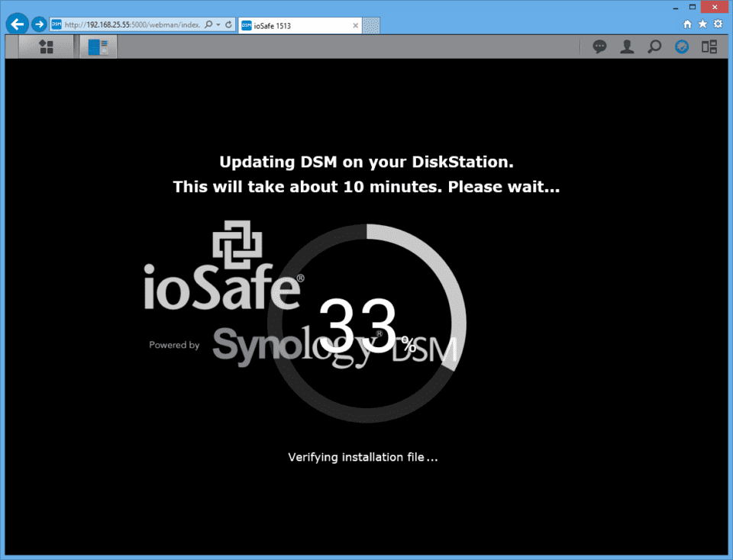This screenshot has height=560, width=733.
Task: Open DSM search magnifier icon
Action: (654, 47)
